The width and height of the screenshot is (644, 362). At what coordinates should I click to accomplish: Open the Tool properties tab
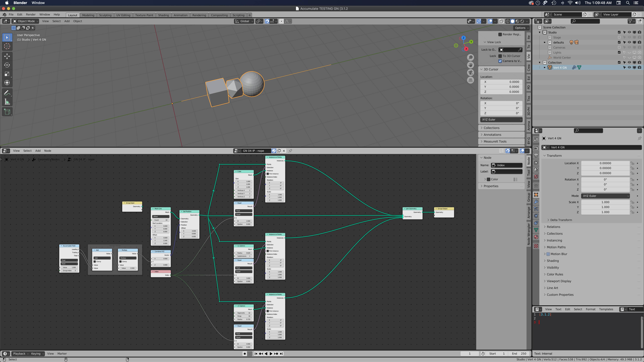pos(536,139)
